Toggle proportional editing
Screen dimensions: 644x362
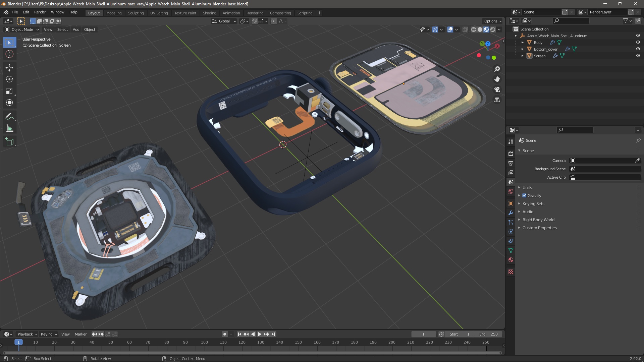(x=274, y=21)
